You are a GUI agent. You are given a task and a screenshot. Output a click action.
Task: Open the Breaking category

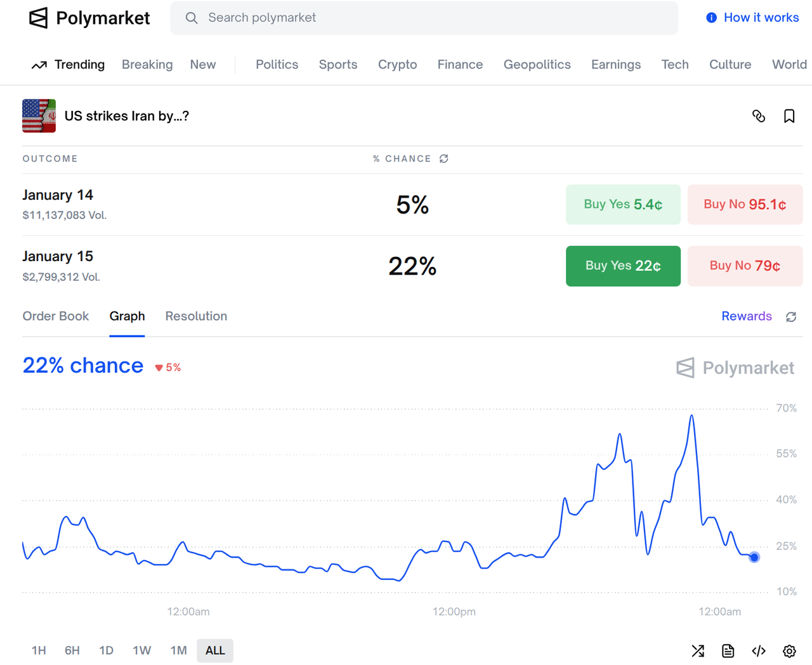click(147, 65)
